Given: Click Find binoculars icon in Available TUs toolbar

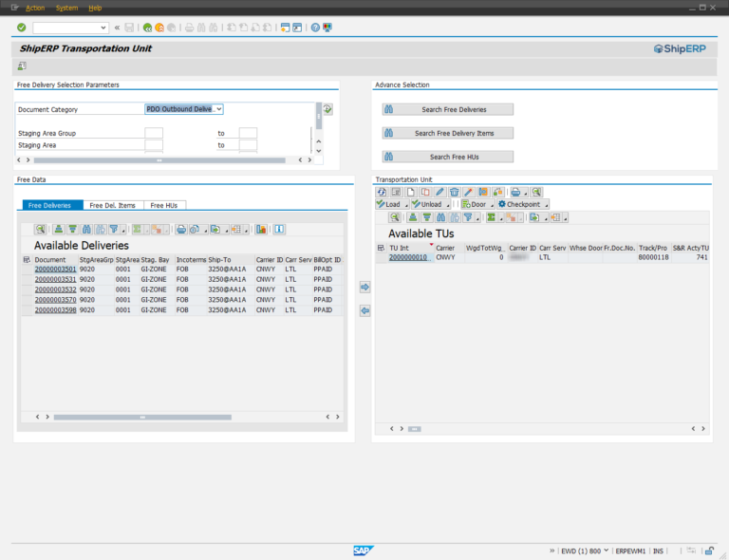Looking at the screenshot, I should coord(440,217).
